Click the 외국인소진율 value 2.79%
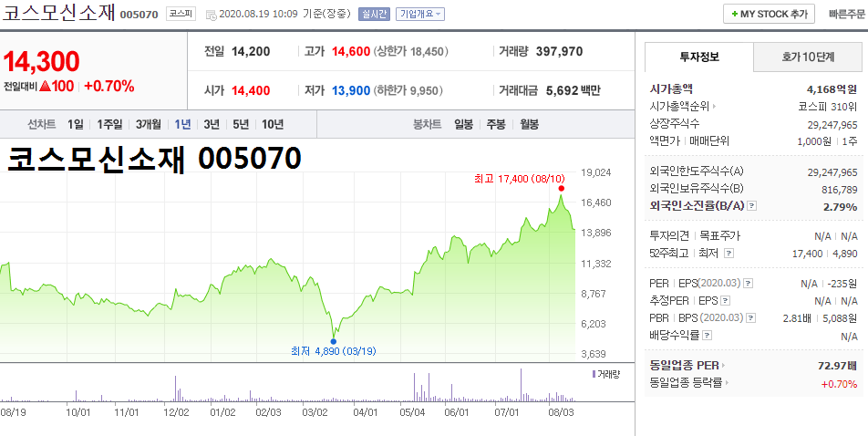 click(x=842, y=207)
